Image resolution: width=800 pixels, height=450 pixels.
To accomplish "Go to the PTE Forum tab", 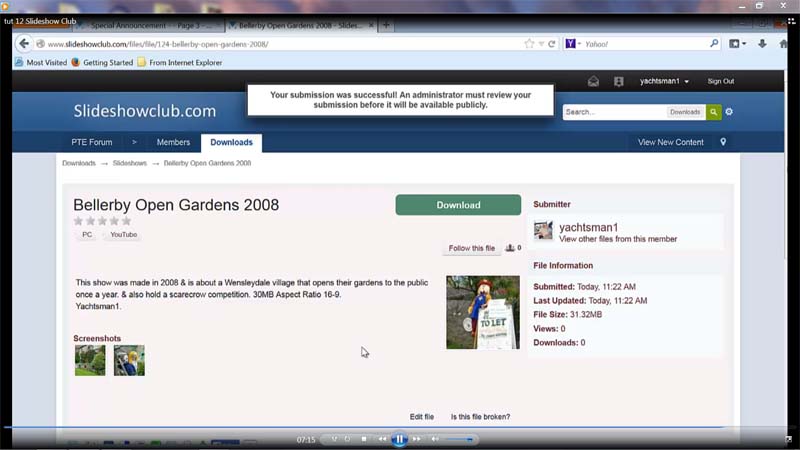I will pos(92,142).
